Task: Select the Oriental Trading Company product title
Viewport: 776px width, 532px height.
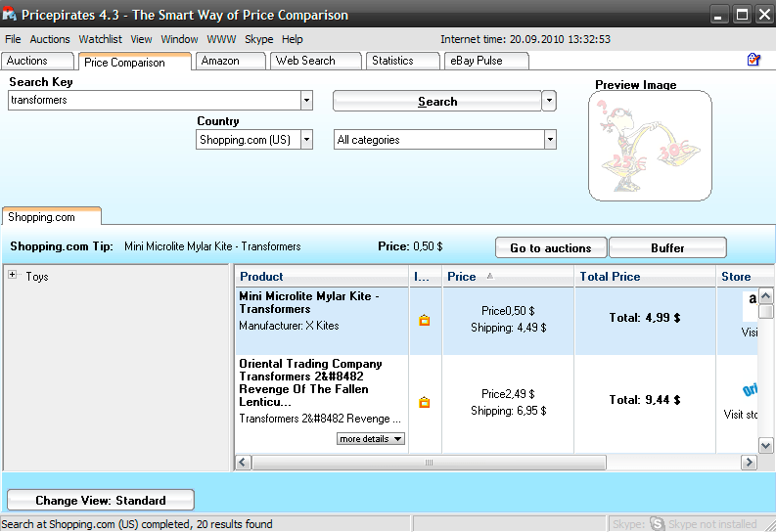Action: coord(311,382)
